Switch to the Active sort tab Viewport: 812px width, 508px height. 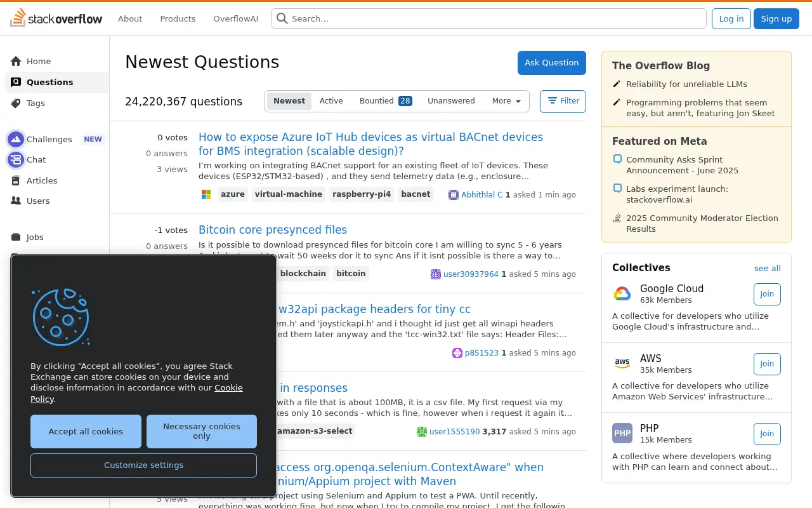(331, 101)
